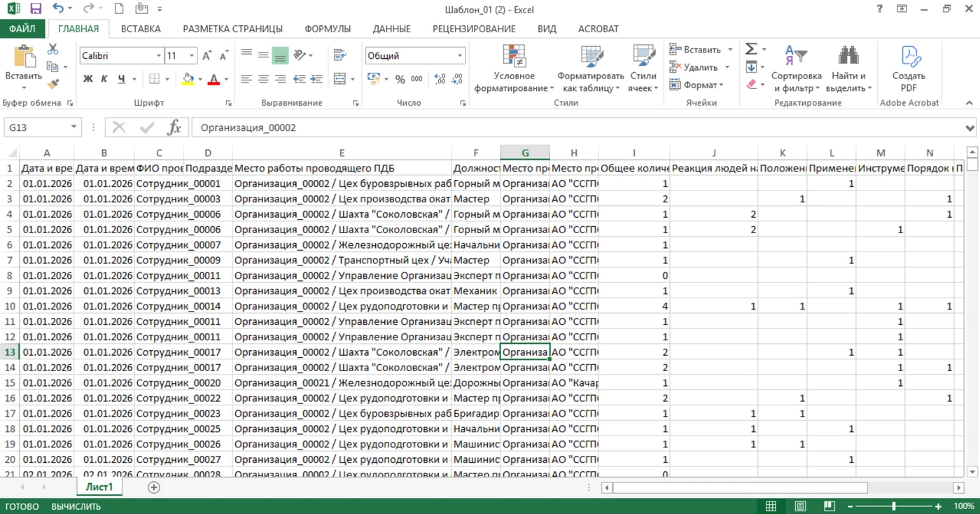Toggle italic formatting (К)
The image size is (980, 514).
click(104, 79)
